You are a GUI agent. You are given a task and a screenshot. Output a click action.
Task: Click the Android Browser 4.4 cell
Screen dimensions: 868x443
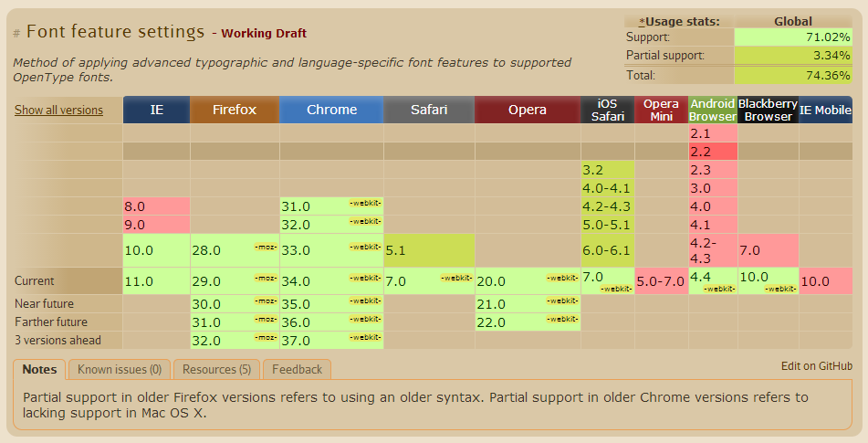713,281
